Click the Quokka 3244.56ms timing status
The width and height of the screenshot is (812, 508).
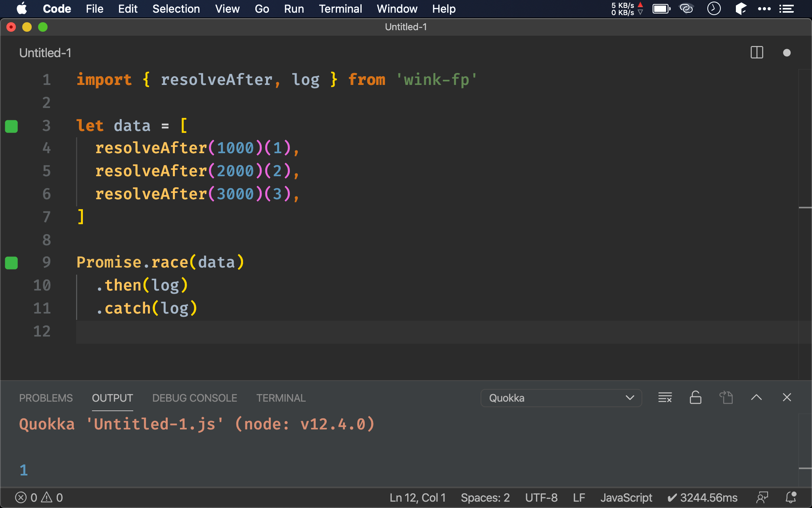click(x=703, y=497)
